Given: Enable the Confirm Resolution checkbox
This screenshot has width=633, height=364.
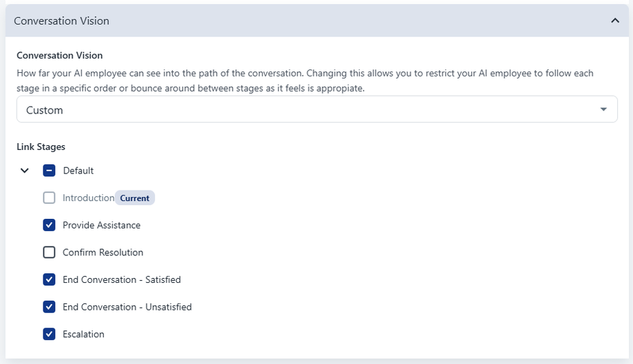Looking at the screenshot, I should (x=49, y=253).
